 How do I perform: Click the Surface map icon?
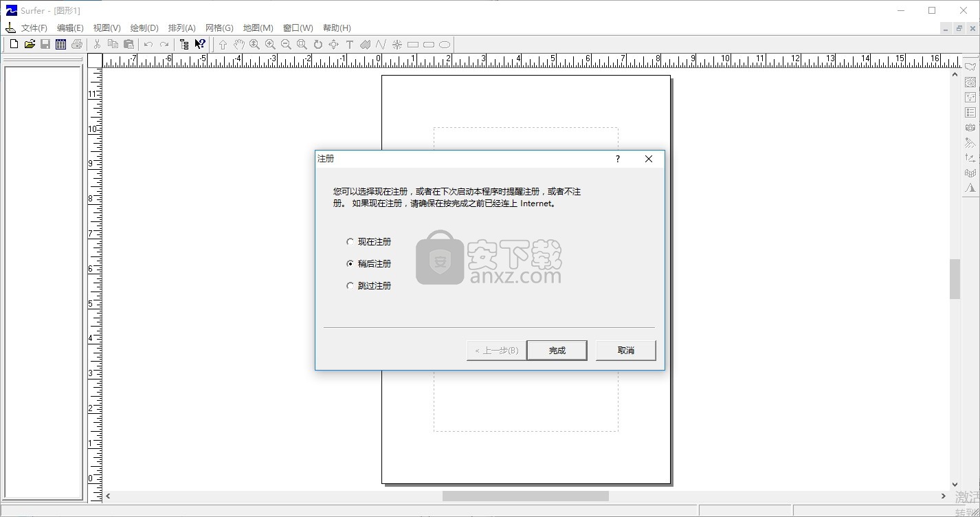point(970,188)
